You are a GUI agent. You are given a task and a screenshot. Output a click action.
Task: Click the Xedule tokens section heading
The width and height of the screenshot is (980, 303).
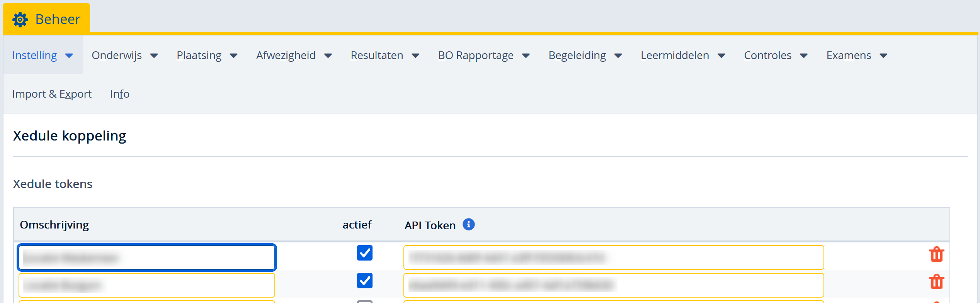pyautogui.click(x=53, y=184)
